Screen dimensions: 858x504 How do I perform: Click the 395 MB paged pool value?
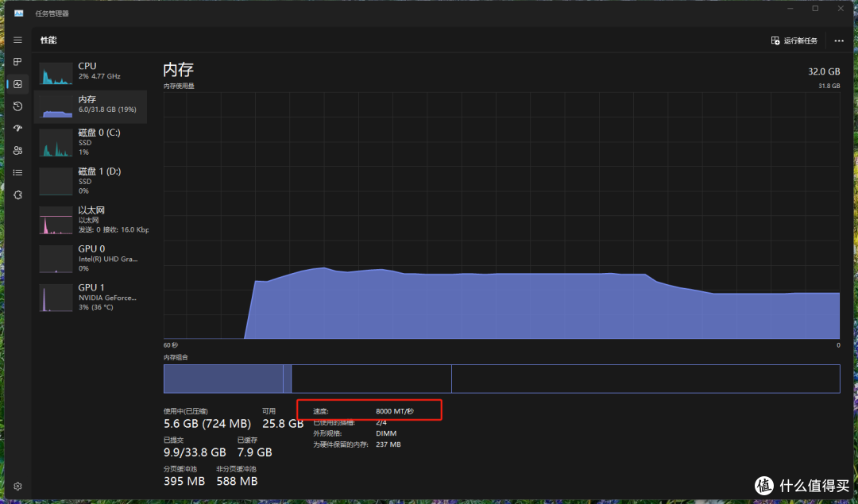click(x=184, y=481)
